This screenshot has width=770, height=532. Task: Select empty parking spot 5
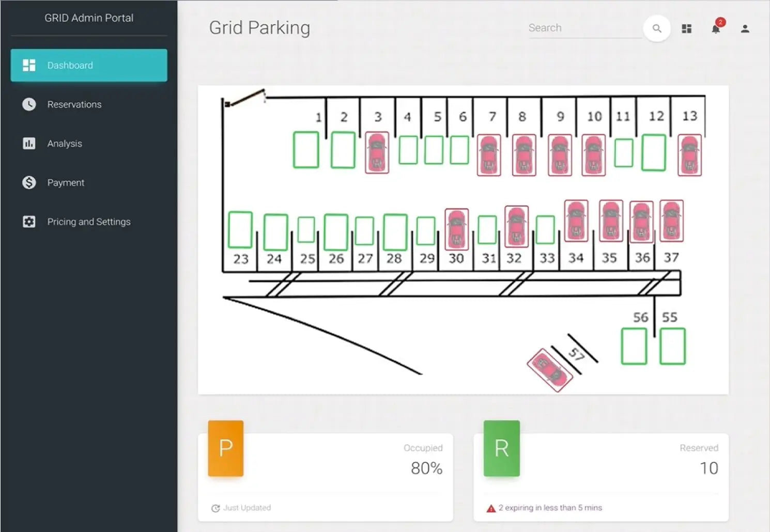(x=434, y=150)
